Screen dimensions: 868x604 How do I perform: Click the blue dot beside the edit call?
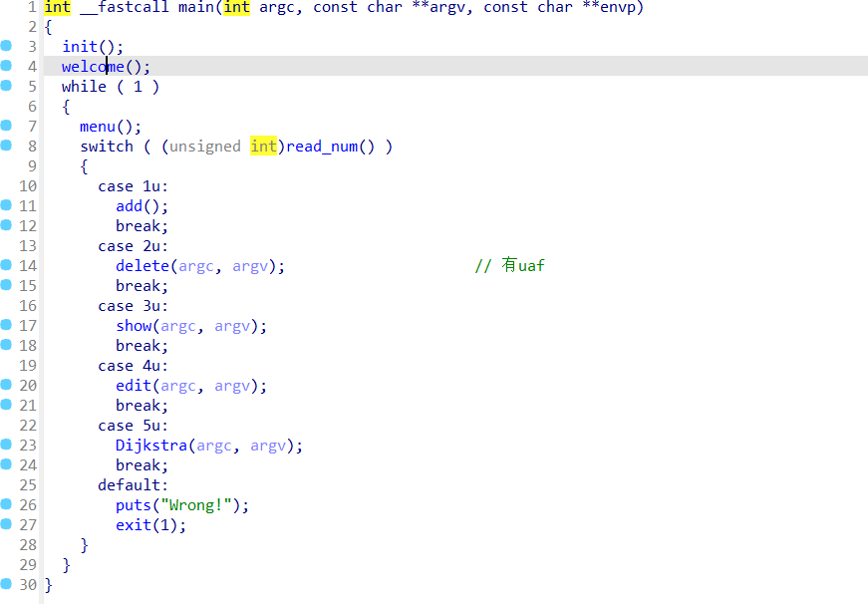(x=6, y=386)
